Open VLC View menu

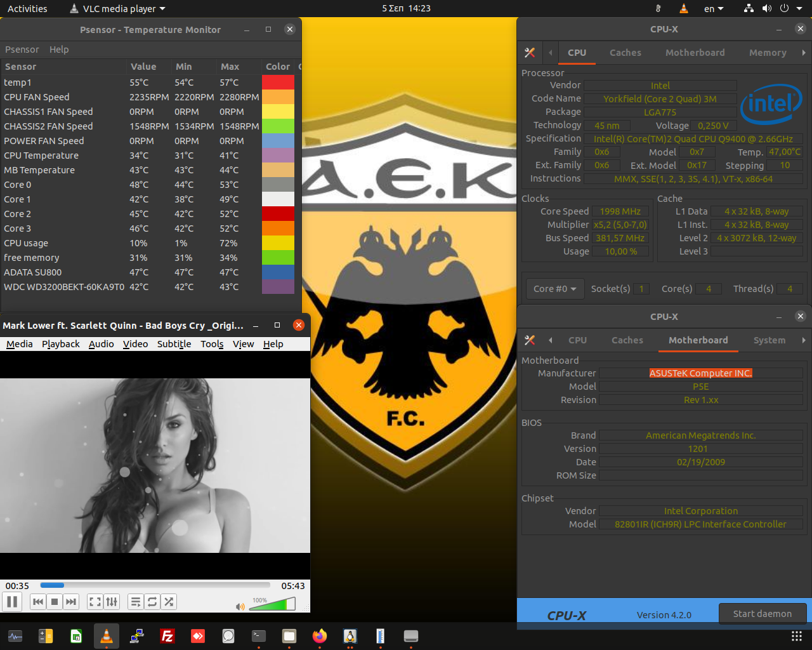[x=243, y=344]
